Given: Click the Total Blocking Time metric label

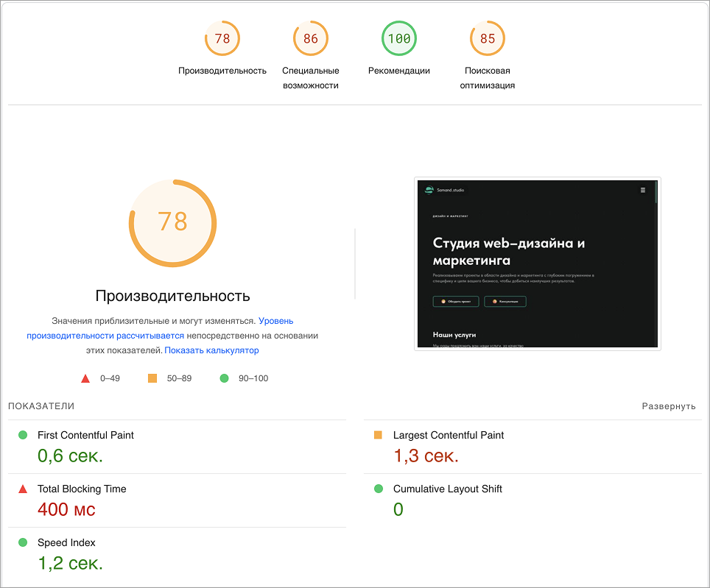Looking at the screenshot, I should (x=82, y=489).
